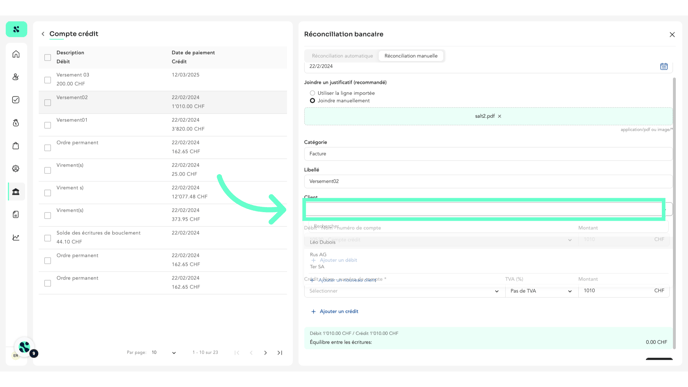Remove the salt2.pdf attachment with its x

click(x=499, y=116)
